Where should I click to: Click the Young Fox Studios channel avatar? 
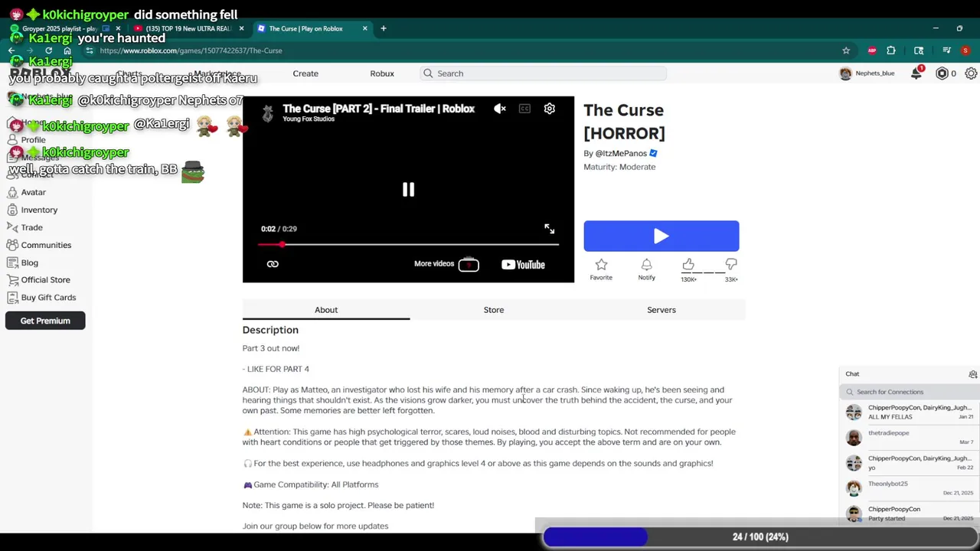point(267,113)
